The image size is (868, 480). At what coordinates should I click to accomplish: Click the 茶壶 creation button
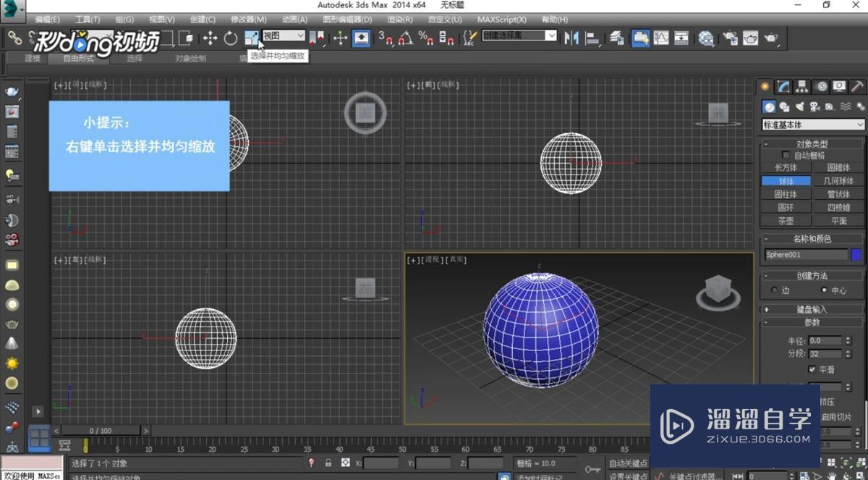click(786, 221)
